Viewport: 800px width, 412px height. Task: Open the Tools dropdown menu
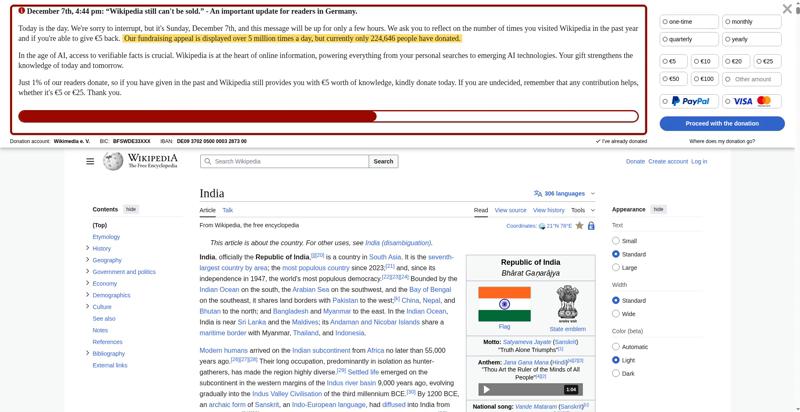coord(583,210)
